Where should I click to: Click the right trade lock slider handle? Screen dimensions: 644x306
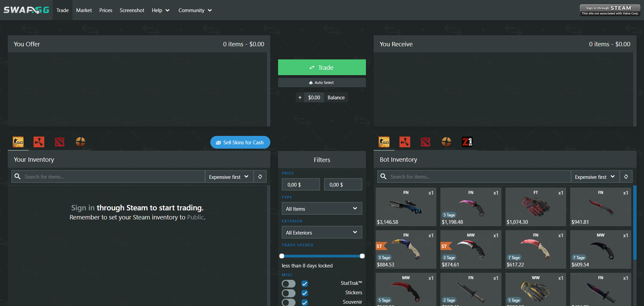(362, 256)
